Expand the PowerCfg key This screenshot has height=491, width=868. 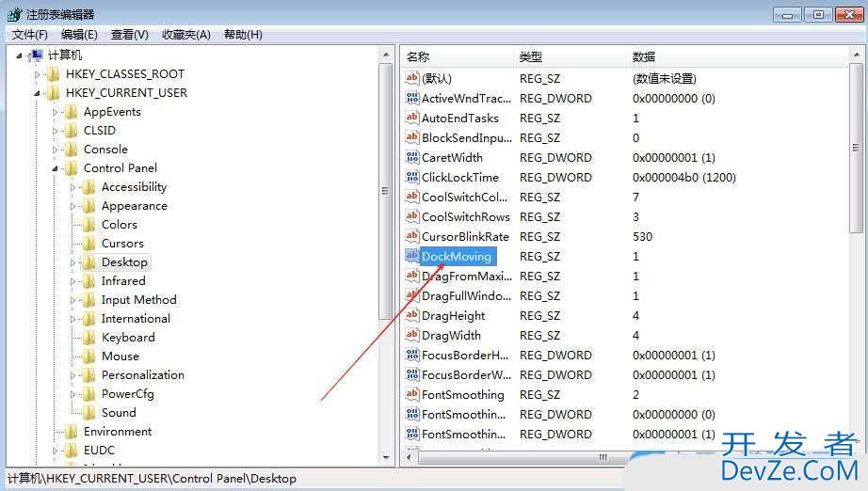(x=72, y=394)
